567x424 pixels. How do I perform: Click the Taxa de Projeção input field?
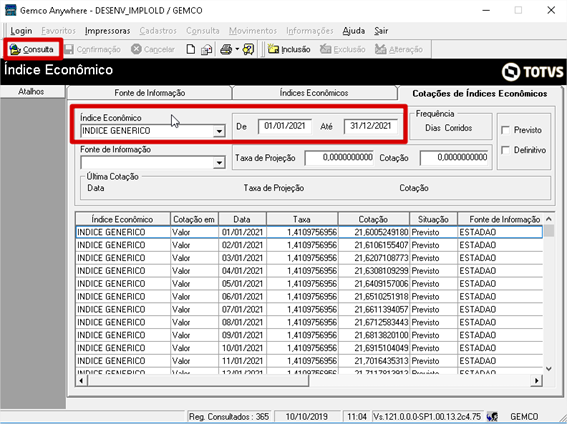point(339,158)
